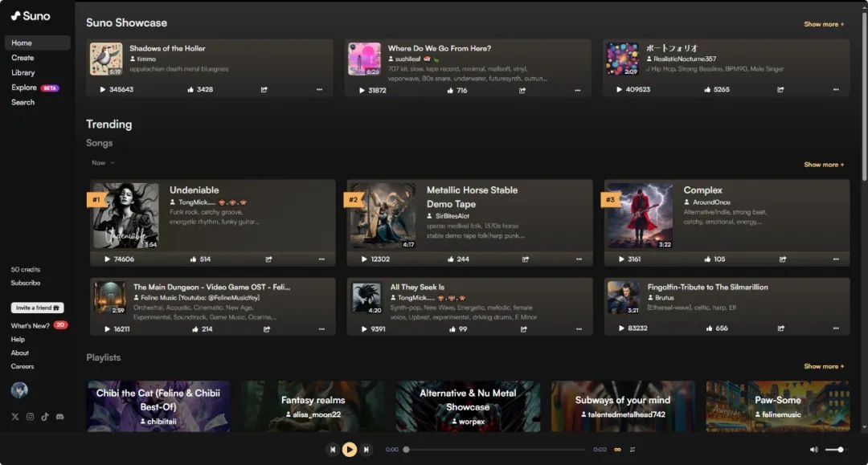Like the Undeniable song
This screenshot has height=465, width=868.
point(193,259)
